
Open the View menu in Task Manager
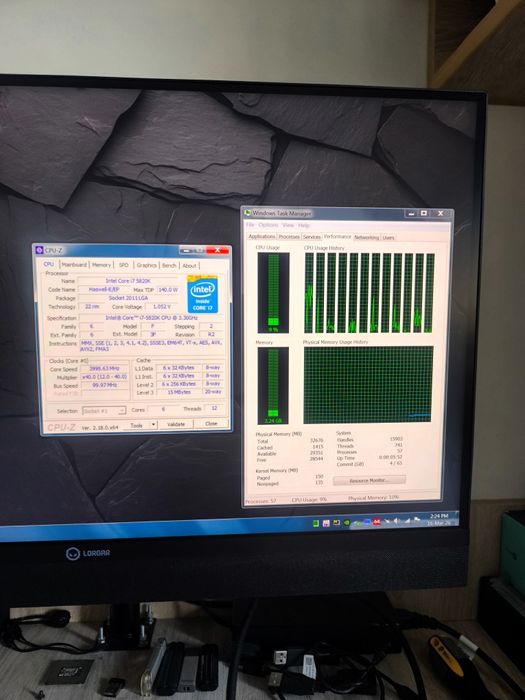tap(288, 225)
